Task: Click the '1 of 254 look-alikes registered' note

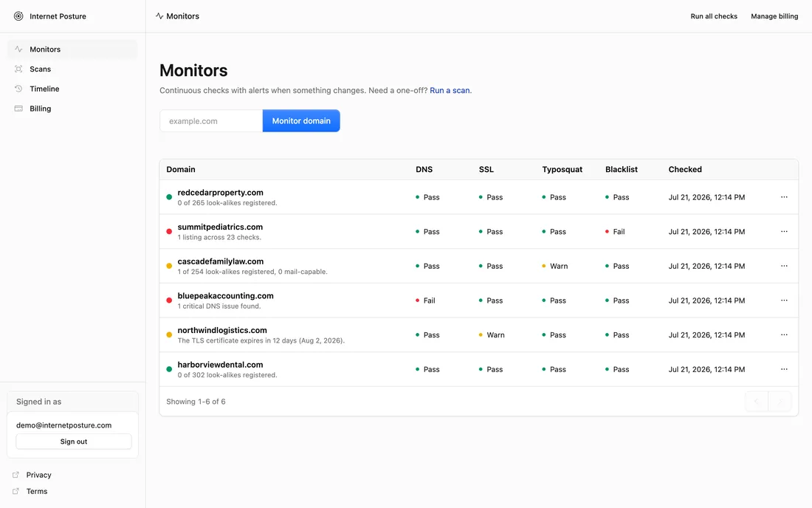Action: [252, 271]
